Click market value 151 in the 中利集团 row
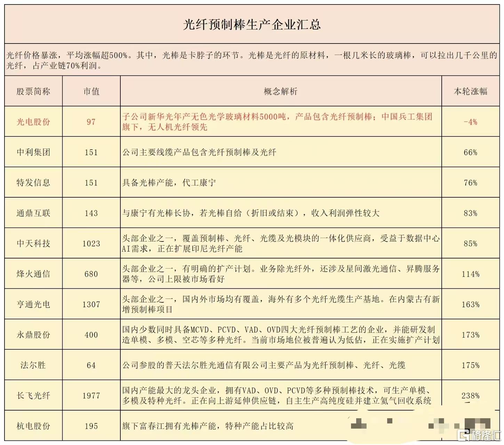 pos(91,152)
